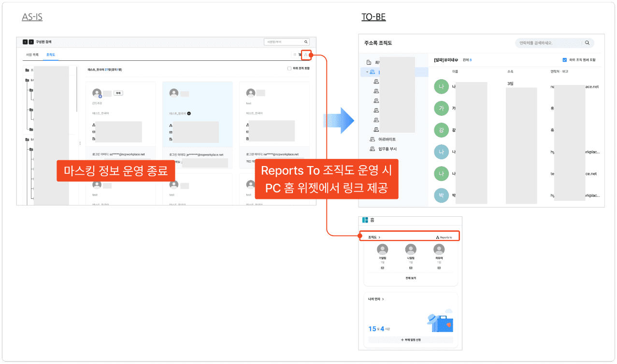Click the magnifier icon in the 주소록 search bar

[x=587, y=43]
